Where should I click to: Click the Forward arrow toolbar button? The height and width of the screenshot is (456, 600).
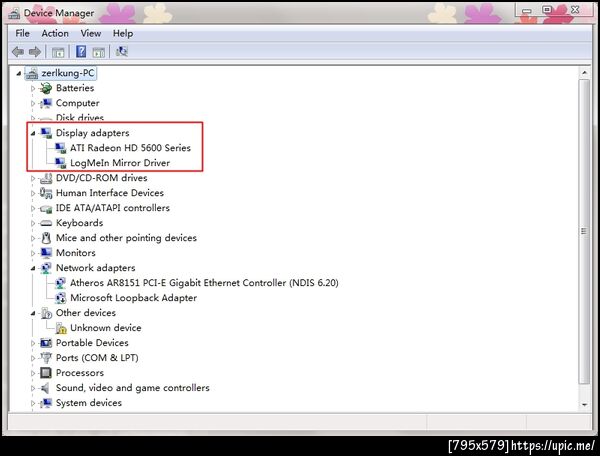(x=35, y=52)
